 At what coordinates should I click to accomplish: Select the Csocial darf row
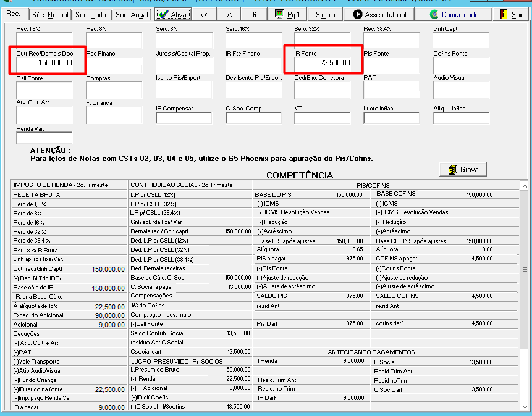[x=190, y=352]
